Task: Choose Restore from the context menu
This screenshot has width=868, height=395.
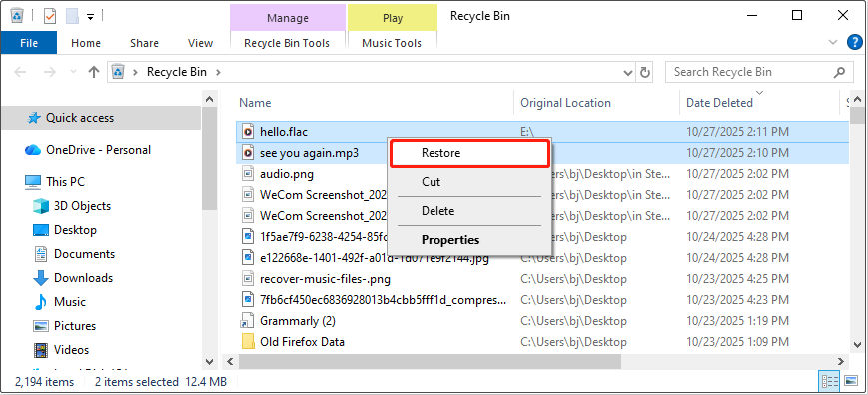Action: (469, 152)
